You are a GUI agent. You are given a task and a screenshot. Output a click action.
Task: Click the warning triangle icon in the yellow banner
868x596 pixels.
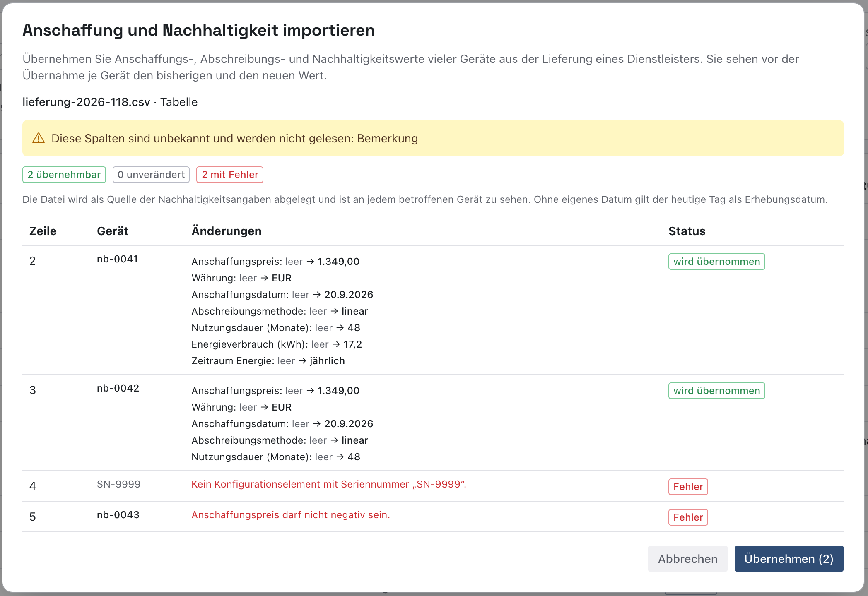39,138
